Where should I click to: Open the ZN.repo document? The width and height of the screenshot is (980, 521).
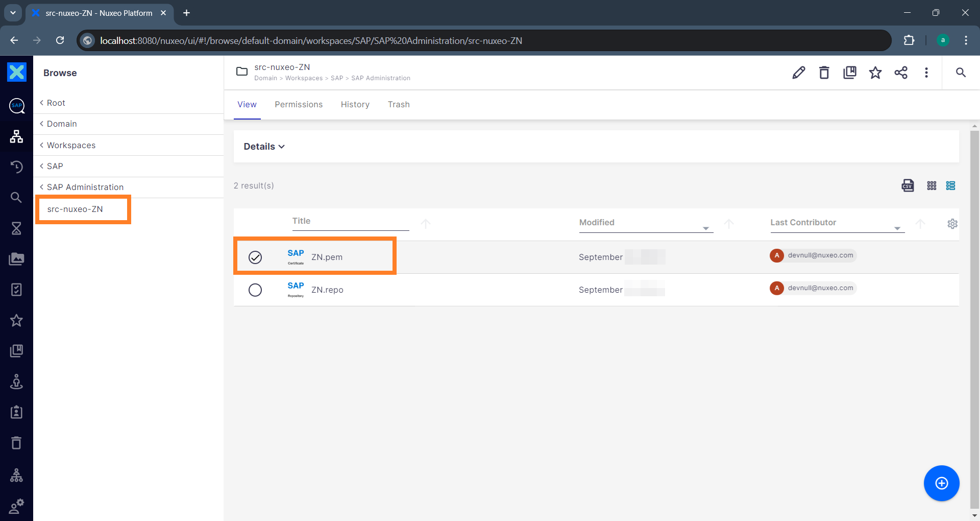(x=327, y=290)
